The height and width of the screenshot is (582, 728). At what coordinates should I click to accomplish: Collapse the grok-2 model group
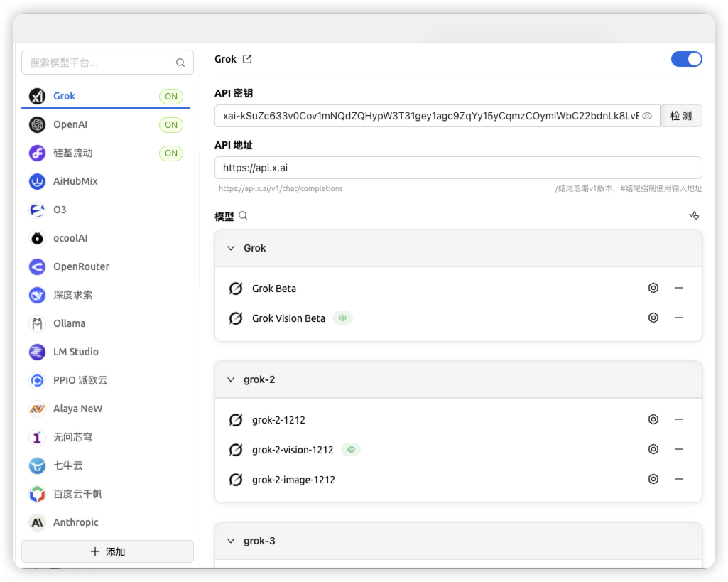tap(231, 379)
